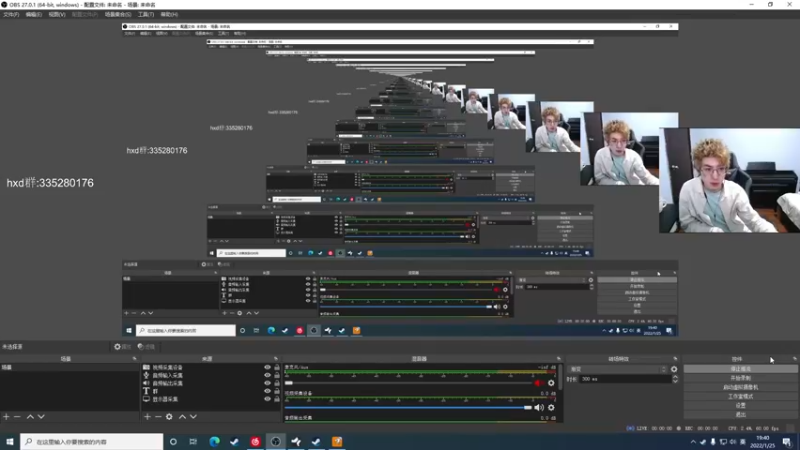Select 场景 in Scenes list

point(69,367)
